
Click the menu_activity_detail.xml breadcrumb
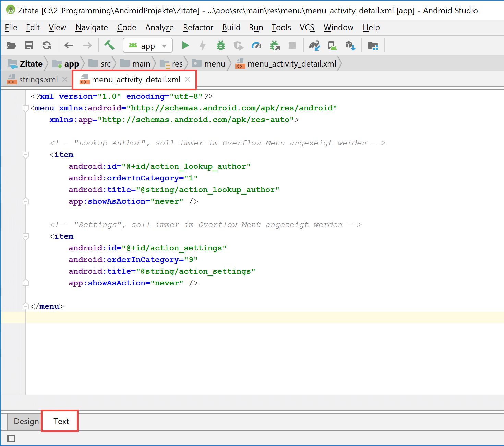point(286,64)
